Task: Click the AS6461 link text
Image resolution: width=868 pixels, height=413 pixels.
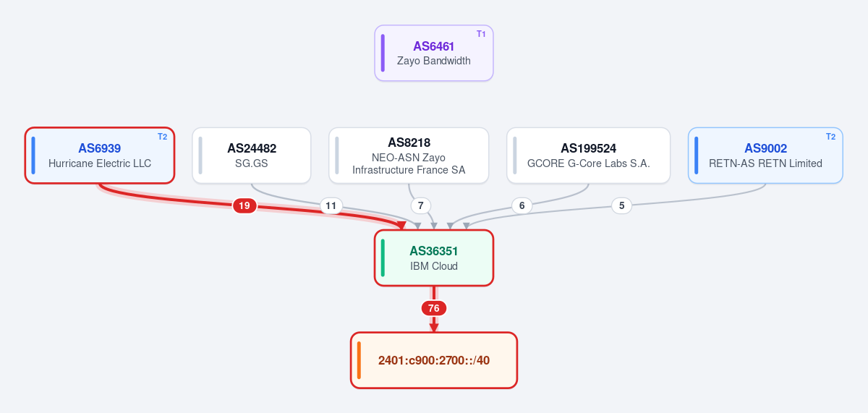Action: pos(434,46)
